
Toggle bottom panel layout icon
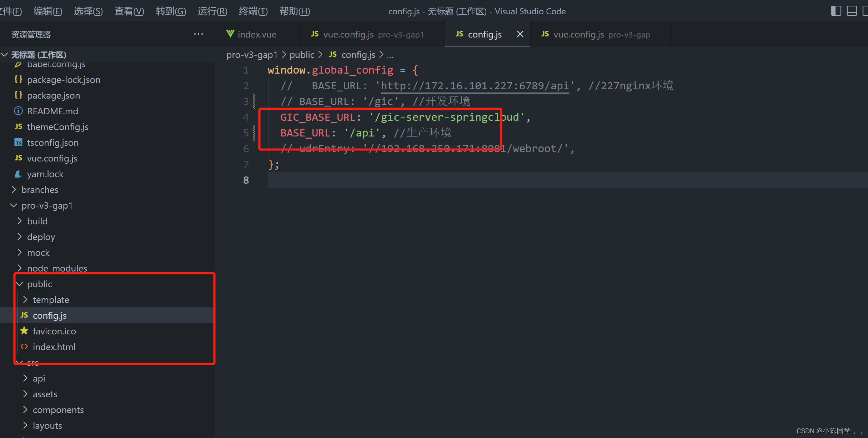coord(852,11)
